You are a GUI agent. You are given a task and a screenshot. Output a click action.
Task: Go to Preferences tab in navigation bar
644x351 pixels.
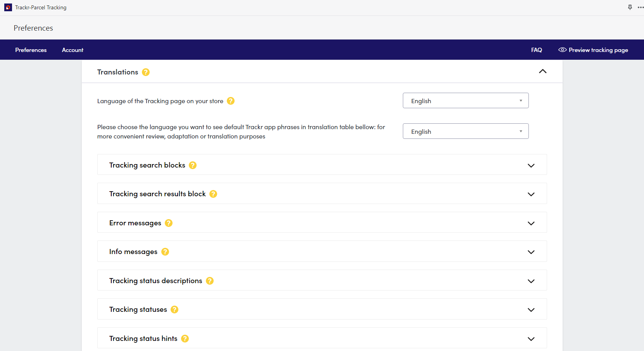(31, 50)
